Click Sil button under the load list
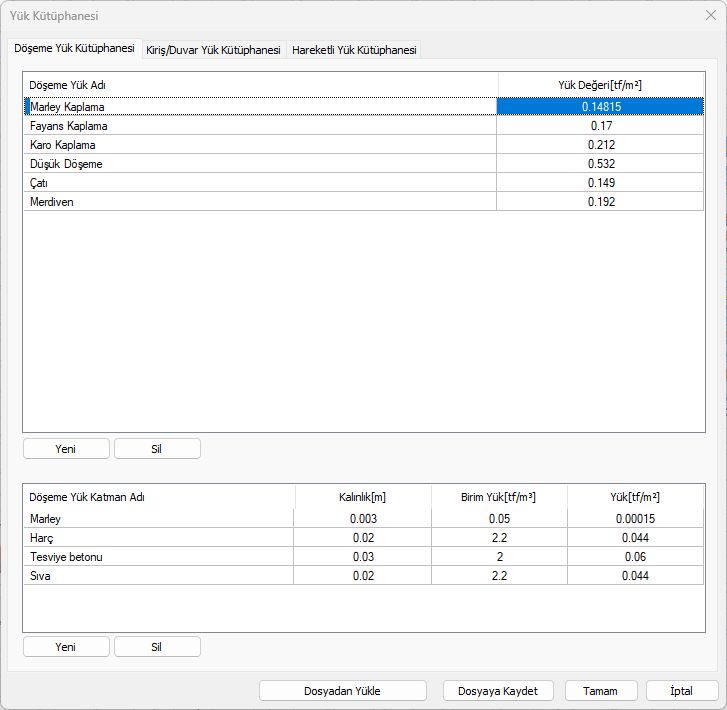 157,449
